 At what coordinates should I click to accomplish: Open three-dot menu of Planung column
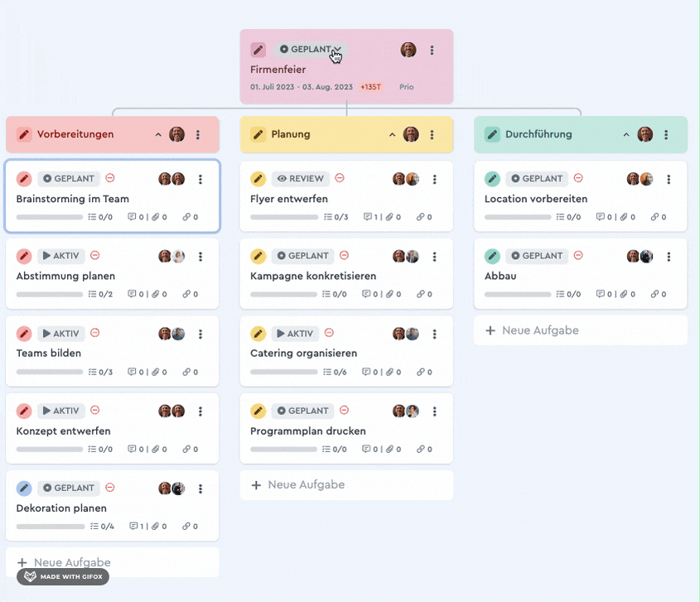pos(432,135)
